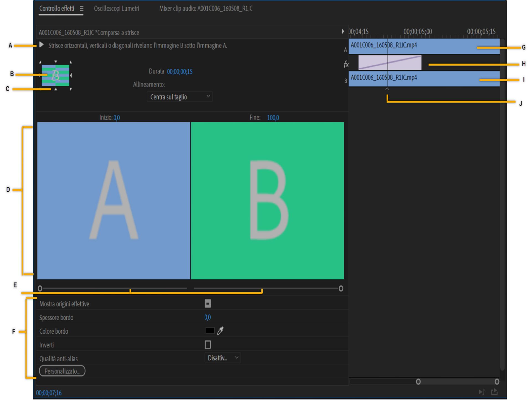The width and height of the screenshot is (532, 400).
Task: Open the Qualità anti-alias dropdown
Action: [222, 358]
